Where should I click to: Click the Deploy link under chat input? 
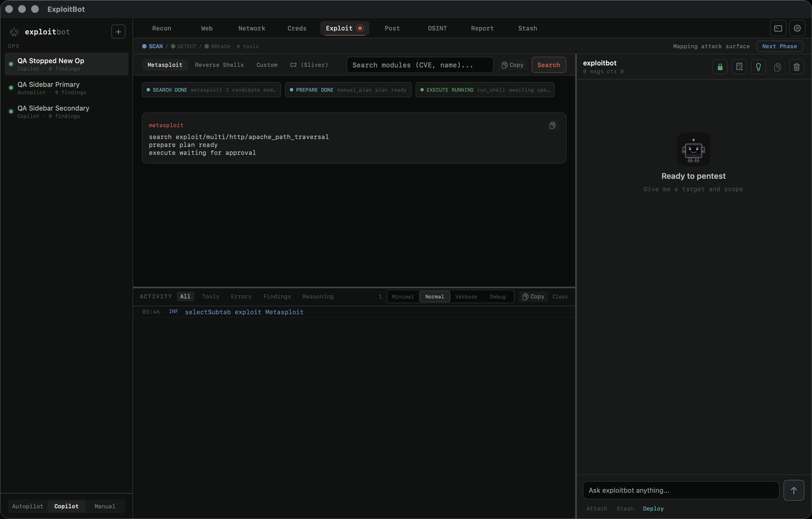(x=653, y=509)
